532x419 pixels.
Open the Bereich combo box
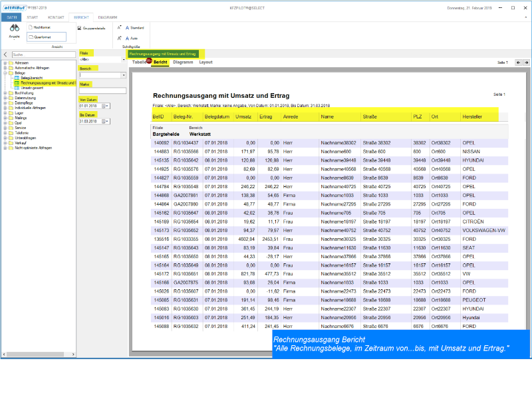coord(124,75)
